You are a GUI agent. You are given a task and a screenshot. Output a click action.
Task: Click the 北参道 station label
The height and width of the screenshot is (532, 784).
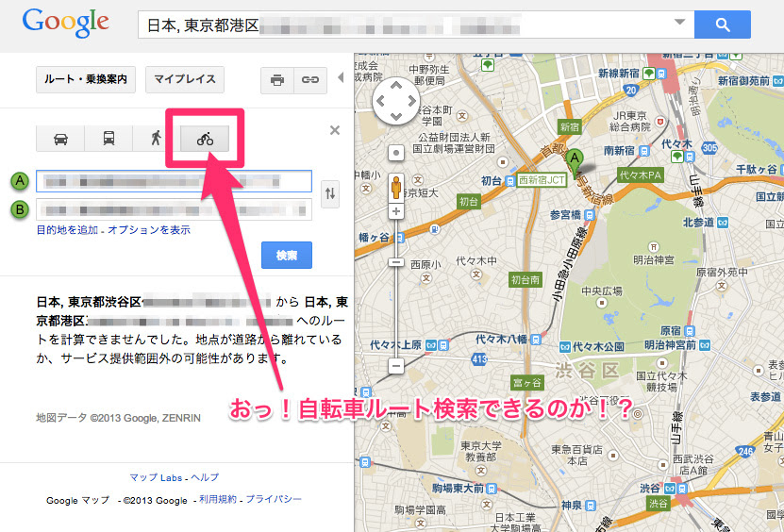[x=698, y=222]
